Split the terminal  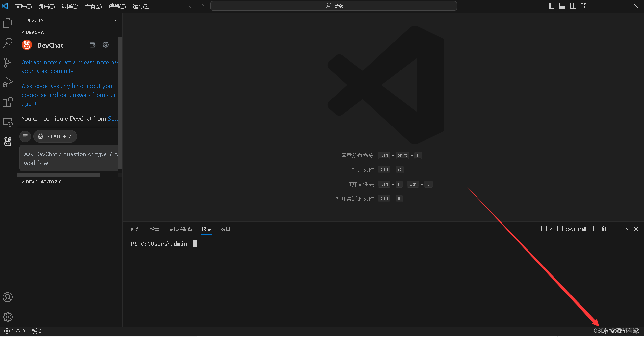pos(594,229)
